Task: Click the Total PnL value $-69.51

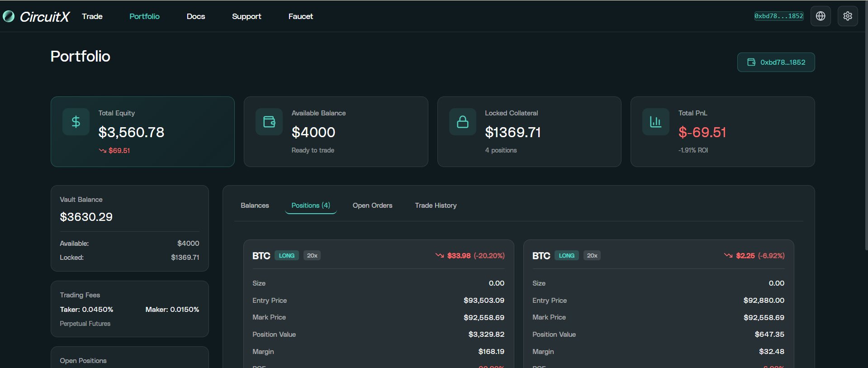Action: click(702, 132)
